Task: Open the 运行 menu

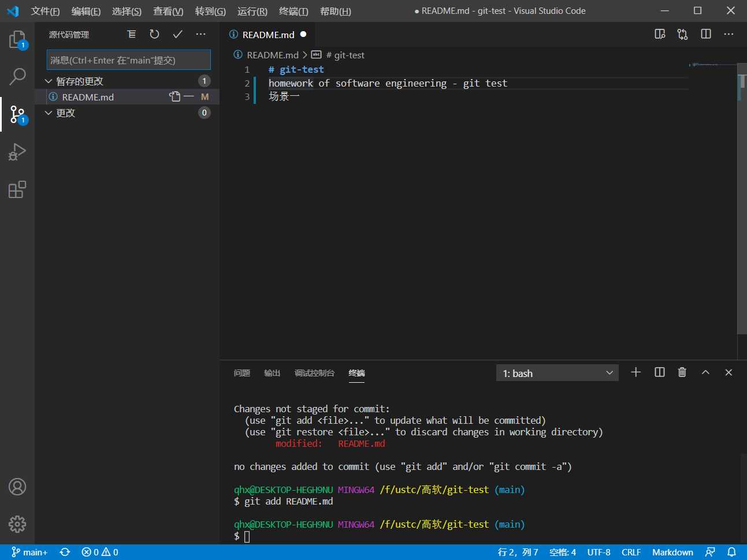Action: [x=252, y=11]
